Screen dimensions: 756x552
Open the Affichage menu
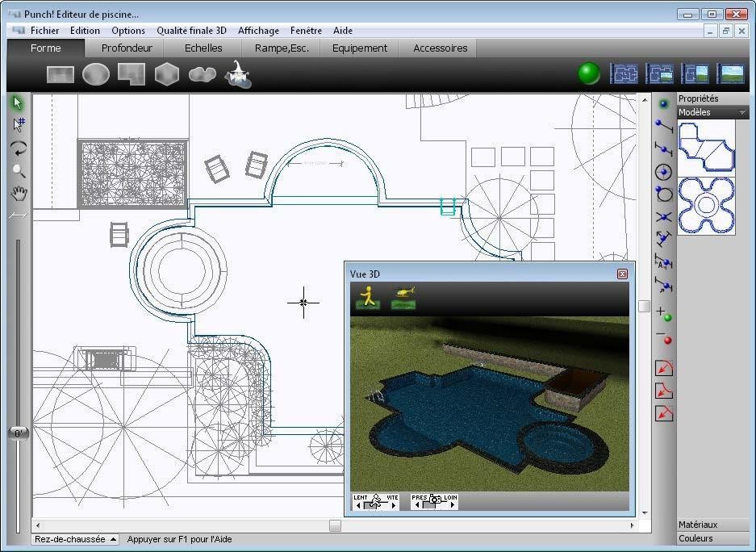point(258,31)
